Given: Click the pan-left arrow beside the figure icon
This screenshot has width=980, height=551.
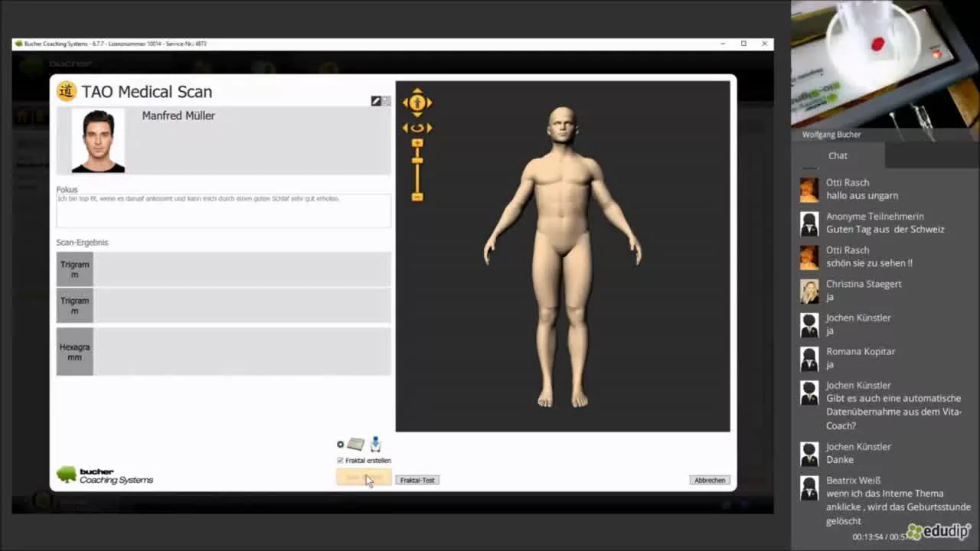Looking at the screenshot, I should point(406,103).
